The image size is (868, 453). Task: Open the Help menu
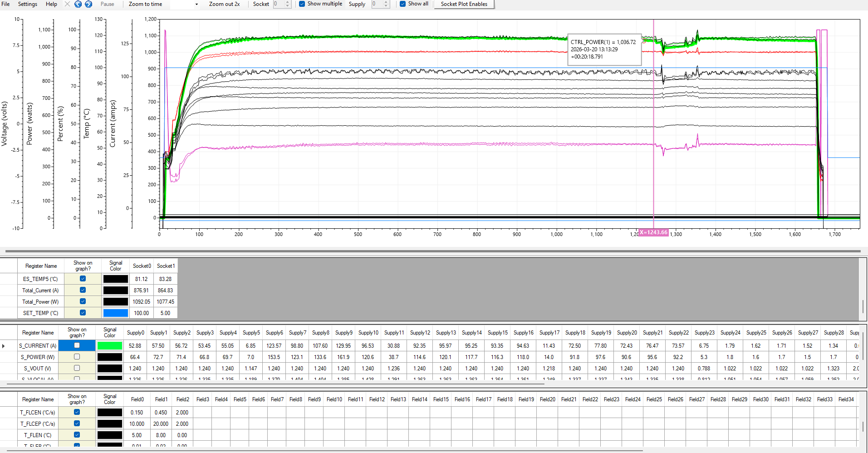(51, 4)
